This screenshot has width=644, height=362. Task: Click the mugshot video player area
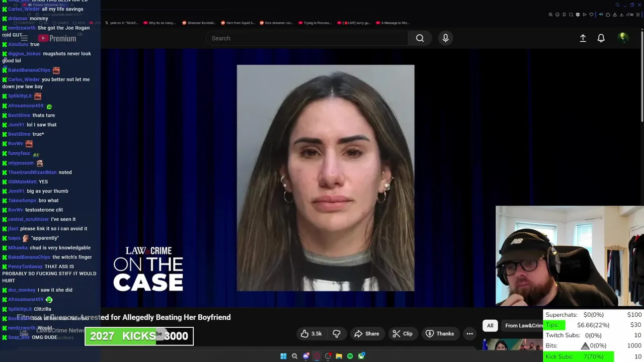[x=326, y=178]
